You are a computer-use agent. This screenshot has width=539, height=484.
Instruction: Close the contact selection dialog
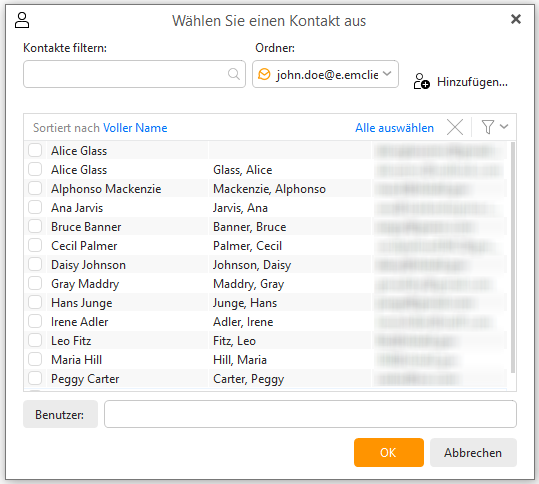pos(516,19)
